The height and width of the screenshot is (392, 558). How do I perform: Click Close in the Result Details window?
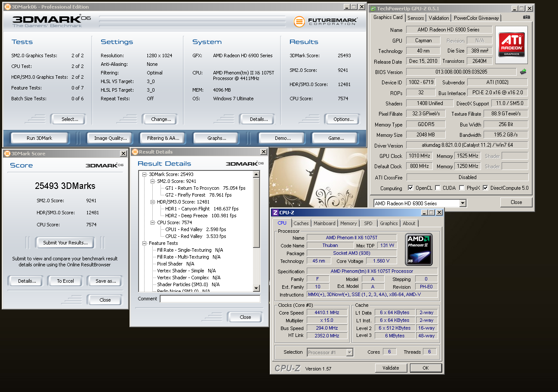click(x=245, y=317)
